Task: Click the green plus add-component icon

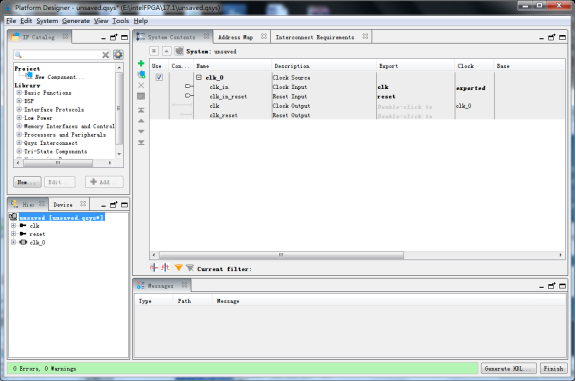Action: coord(141,64)
